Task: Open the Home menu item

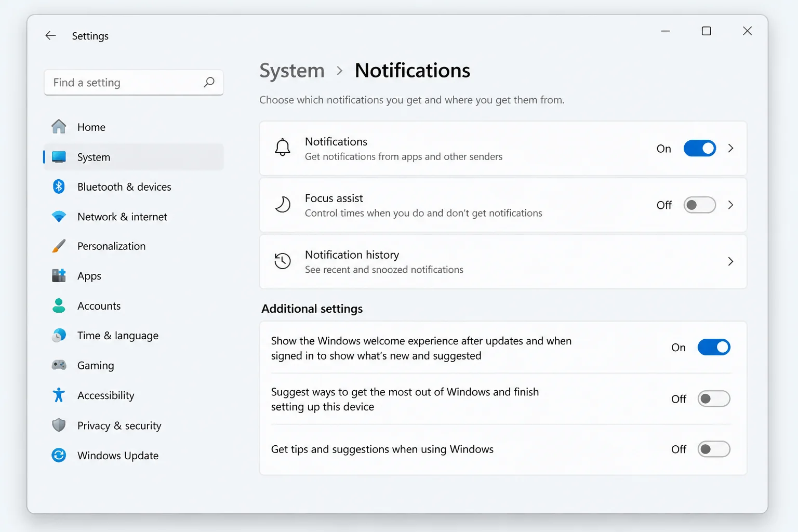Action: coord(134,127)
